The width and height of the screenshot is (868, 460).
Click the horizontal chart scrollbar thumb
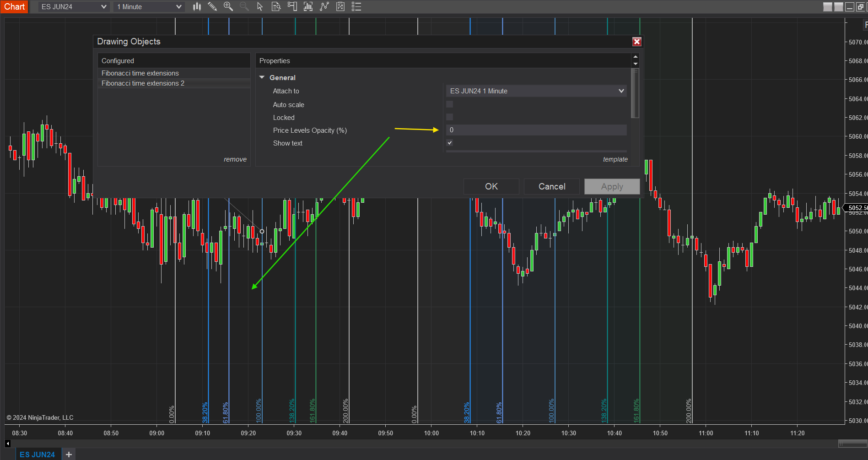point(853,443)
